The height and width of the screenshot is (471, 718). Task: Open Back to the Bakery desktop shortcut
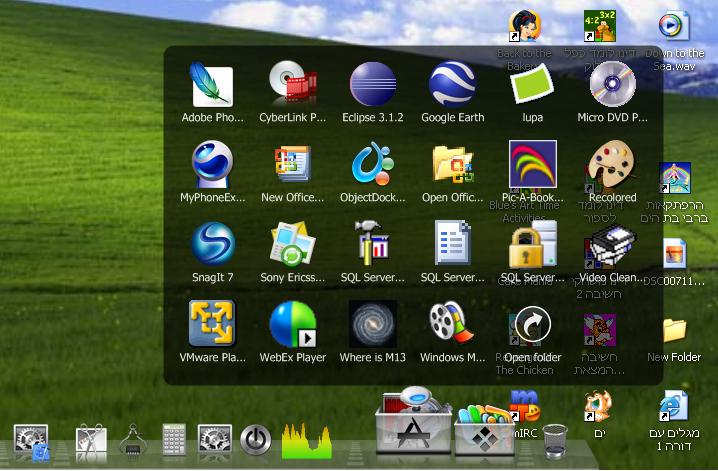coord(524,26)
